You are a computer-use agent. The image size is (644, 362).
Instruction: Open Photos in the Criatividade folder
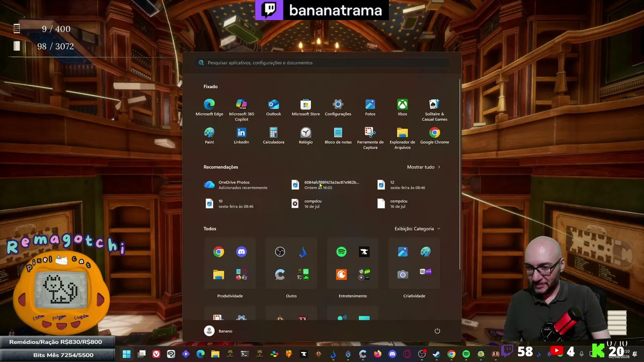click(403, 252)
